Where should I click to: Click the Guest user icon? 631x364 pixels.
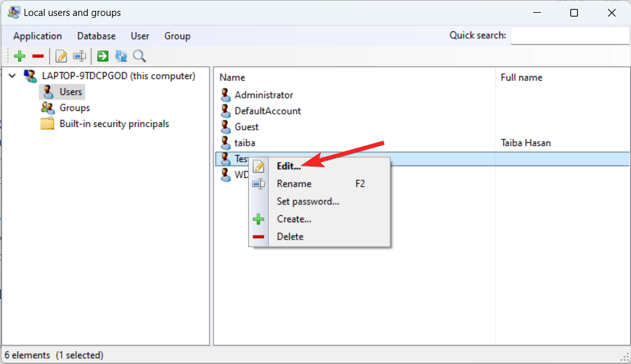(225, 127)
